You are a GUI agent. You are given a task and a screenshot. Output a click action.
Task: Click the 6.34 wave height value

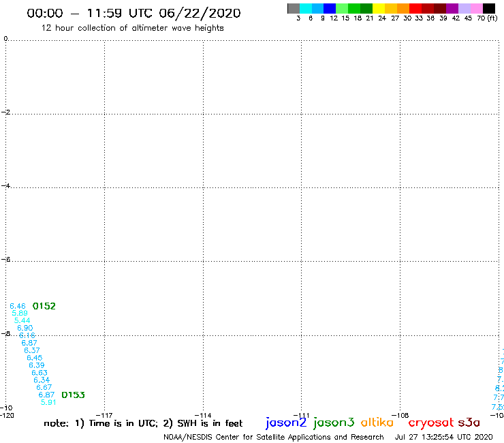(42, 380)
